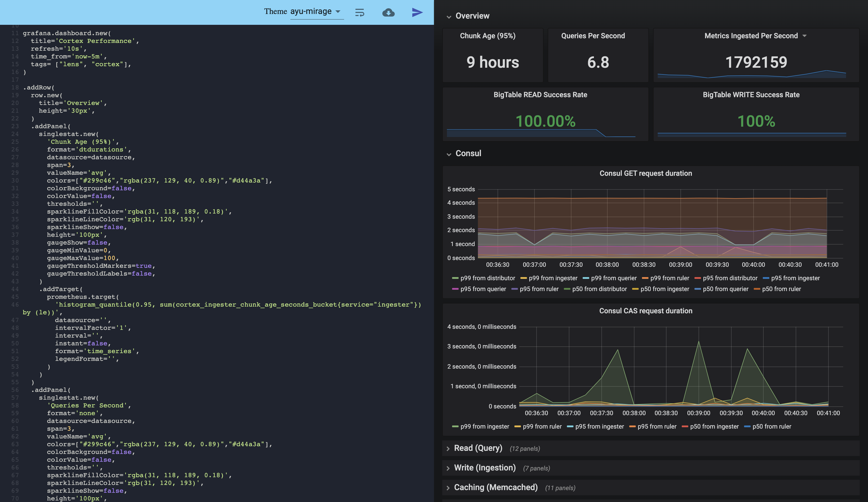
Task: Collapse the Overview row chevron
Action: click(x=449, y=17)
